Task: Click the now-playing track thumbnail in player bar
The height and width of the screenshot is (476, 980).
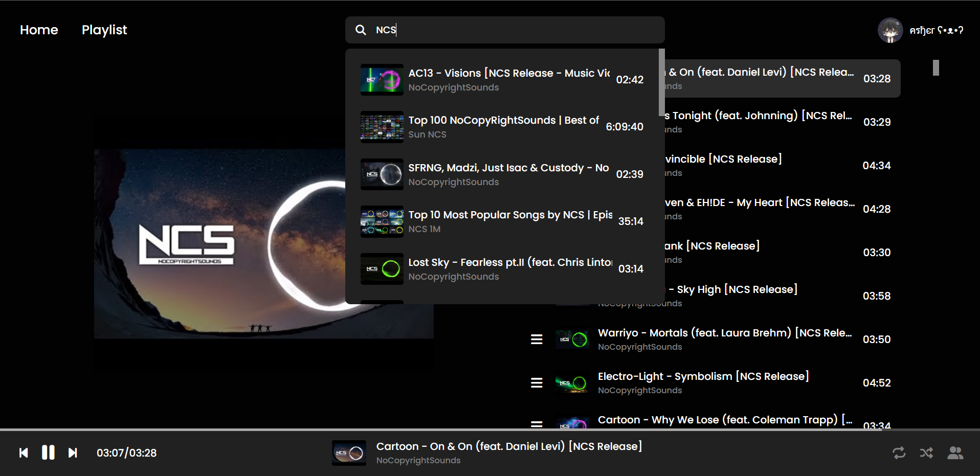Action: pos(349,453)
